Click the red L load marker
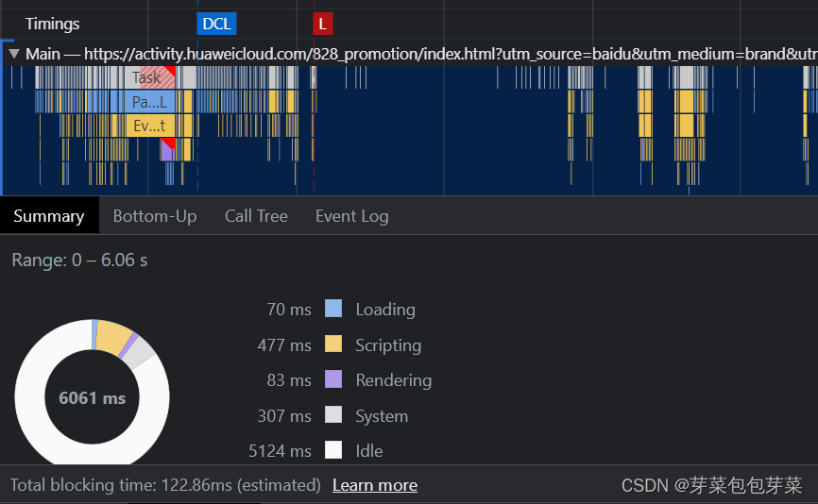Screen dimensions: 818x504 click(x=322, y=24)
